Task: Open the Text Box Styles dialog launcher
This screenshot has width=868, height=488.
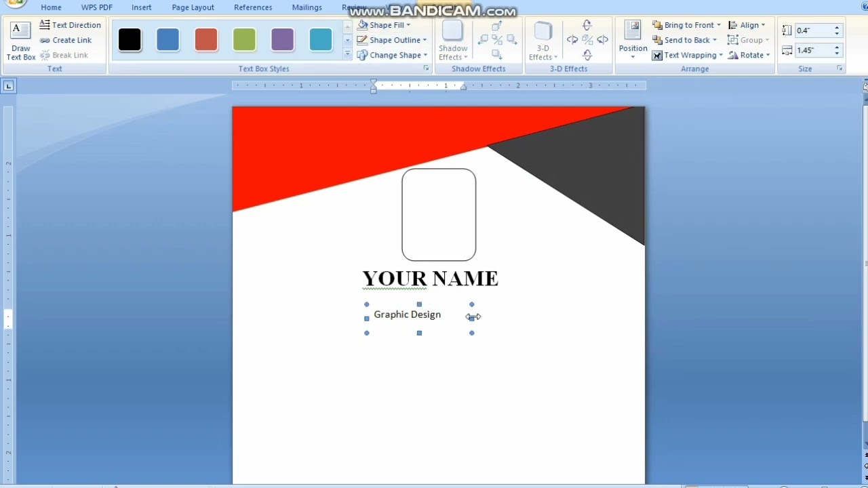Action: coord(427,68)
